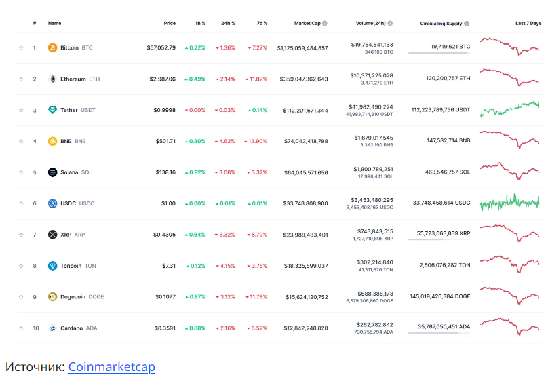Sort by rank # column header
Image resolution: width=550 pixels, height=392 pixels.
(x=35, y=24)
